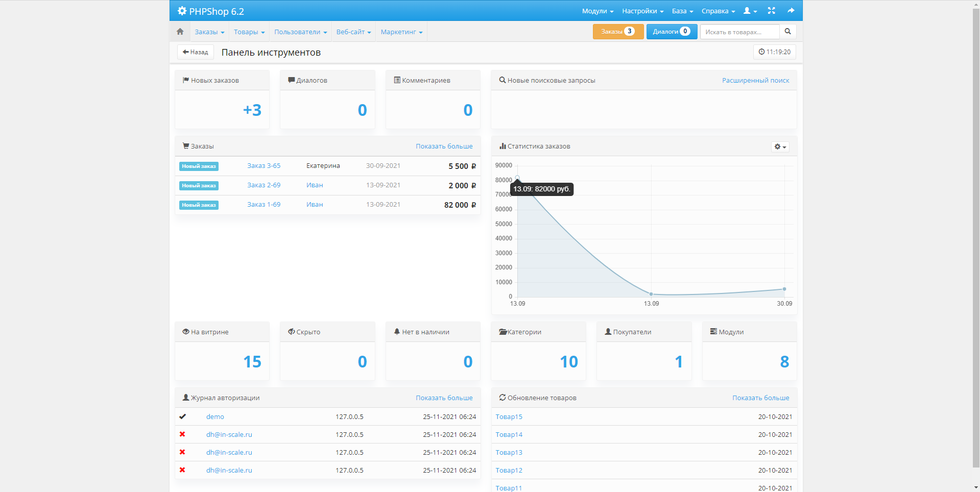Image resolution: width=980 pixels, height=492 pixels.
Task: Open product Товар15
Action: pyautogui.click(x=509, y=417)
